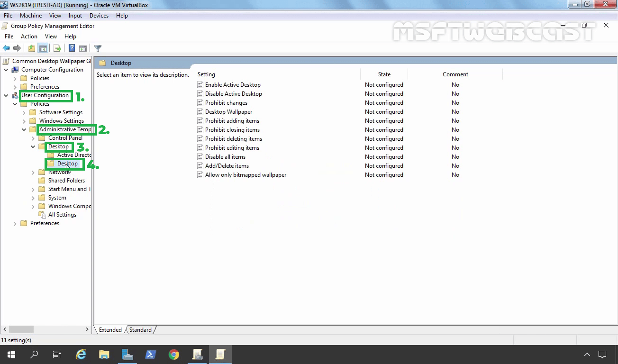618x364 pixels.
Task: Click the Forward navigation arrow
Action: [17, 47]
